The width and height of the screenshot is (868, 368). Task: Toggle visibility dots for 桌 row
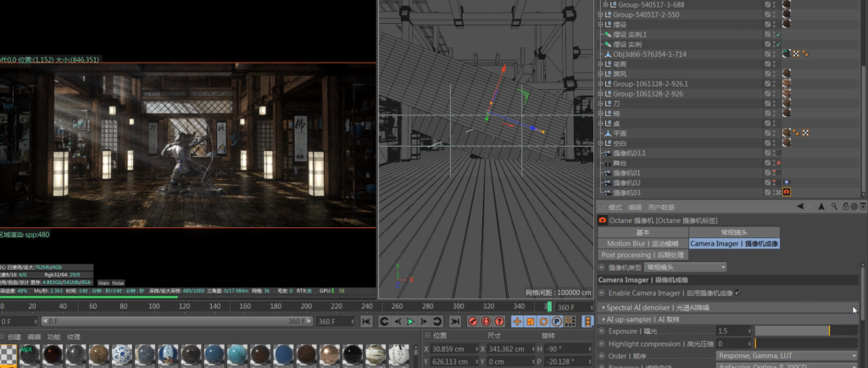point(773,124)
